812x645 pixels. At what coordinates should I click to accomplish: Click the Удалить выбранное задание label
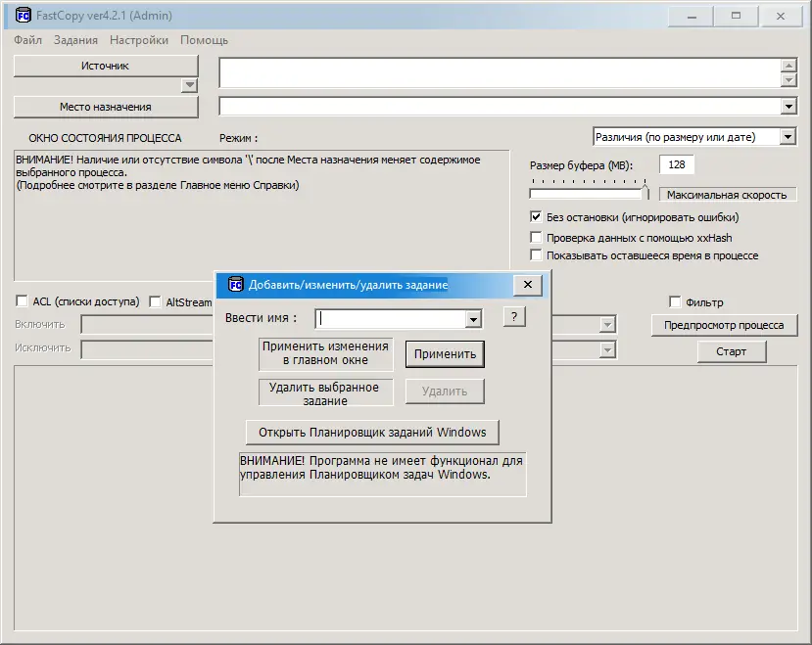pos(326,392)
